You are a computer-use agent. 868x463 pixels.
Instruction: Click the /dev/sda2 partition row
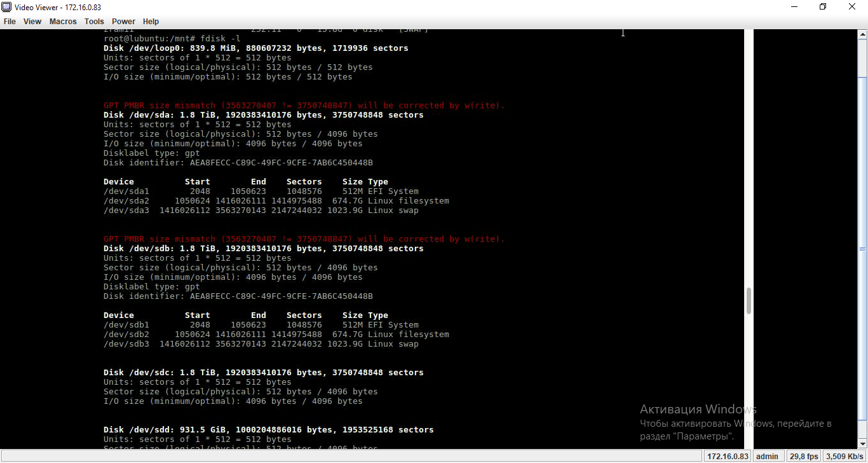(276, 201)
